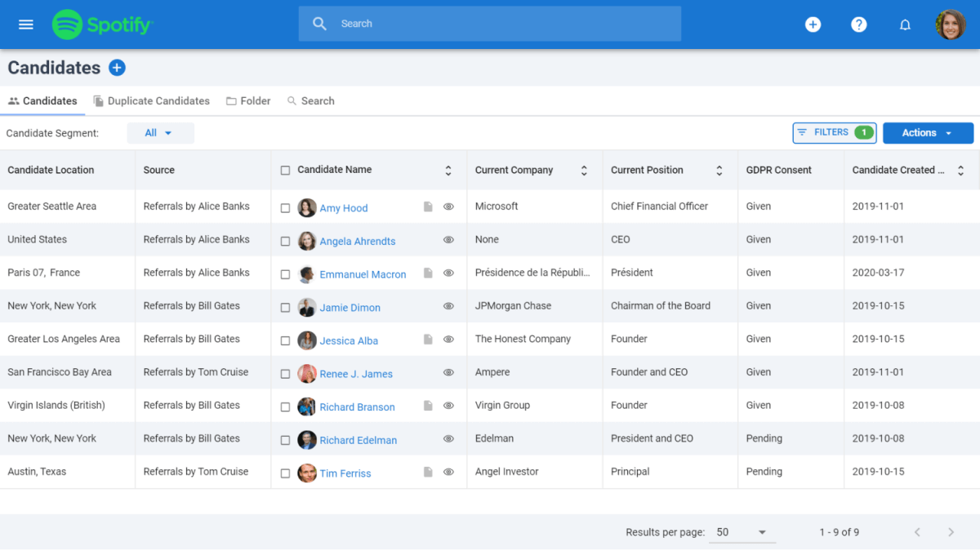Add a candidate via plus beside Candidates heading

point(117,68)
